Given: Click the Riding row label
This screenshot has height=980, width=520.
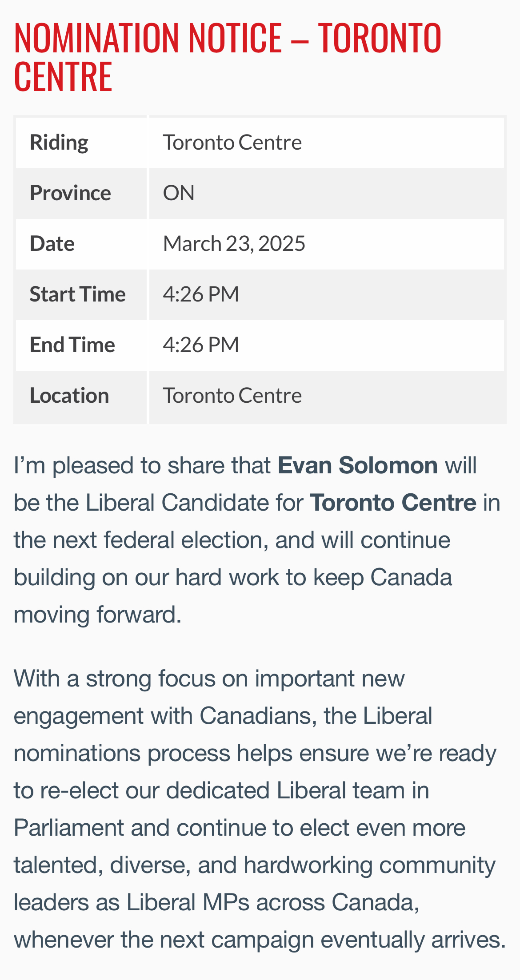Looking at the screenshot, I should pos(59,143).
